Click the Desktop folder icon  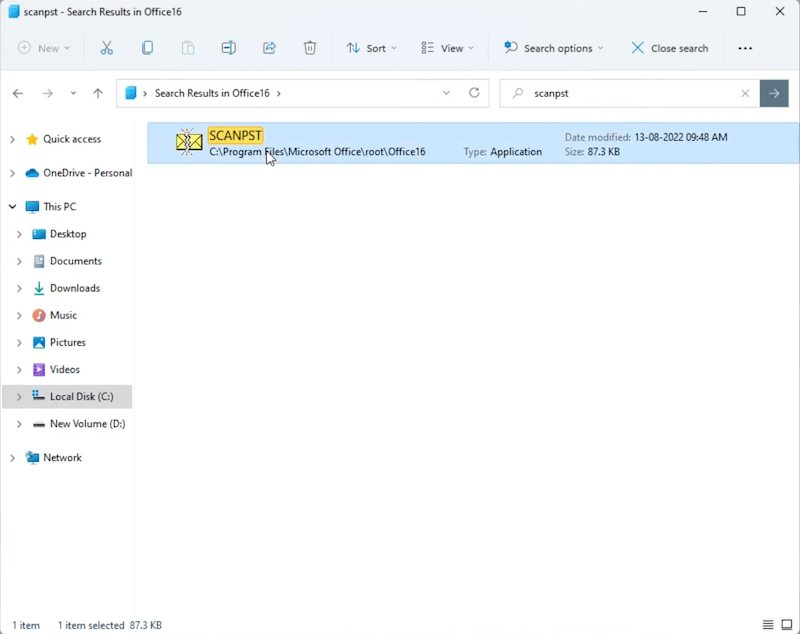[39, 234]
